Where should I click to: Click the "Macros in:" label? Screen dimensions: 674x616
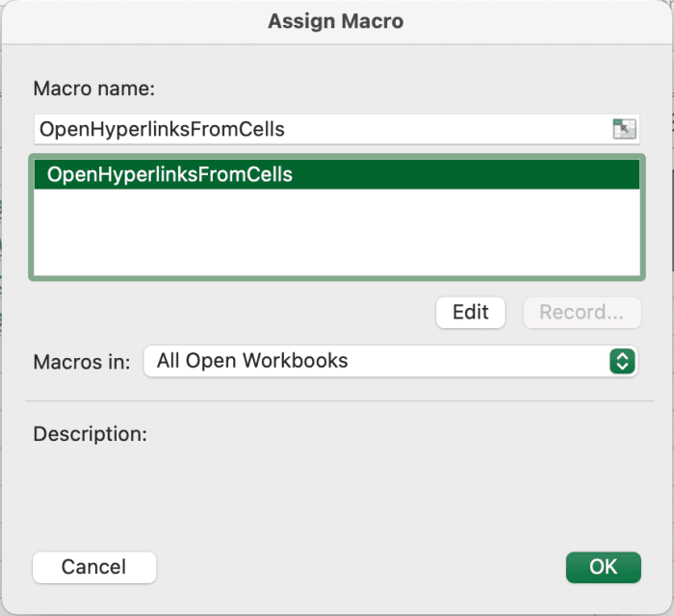(82, 362)
